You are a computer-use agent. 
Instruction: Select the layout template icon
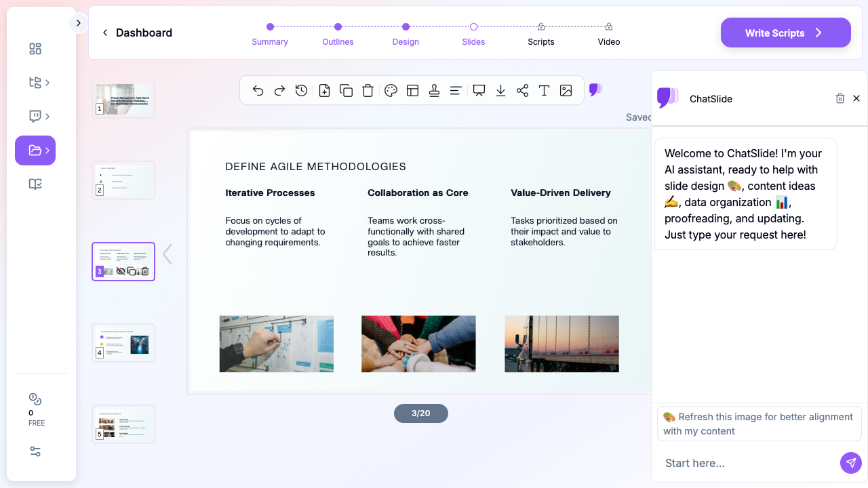pyautogui.click(x=412, y=90)
